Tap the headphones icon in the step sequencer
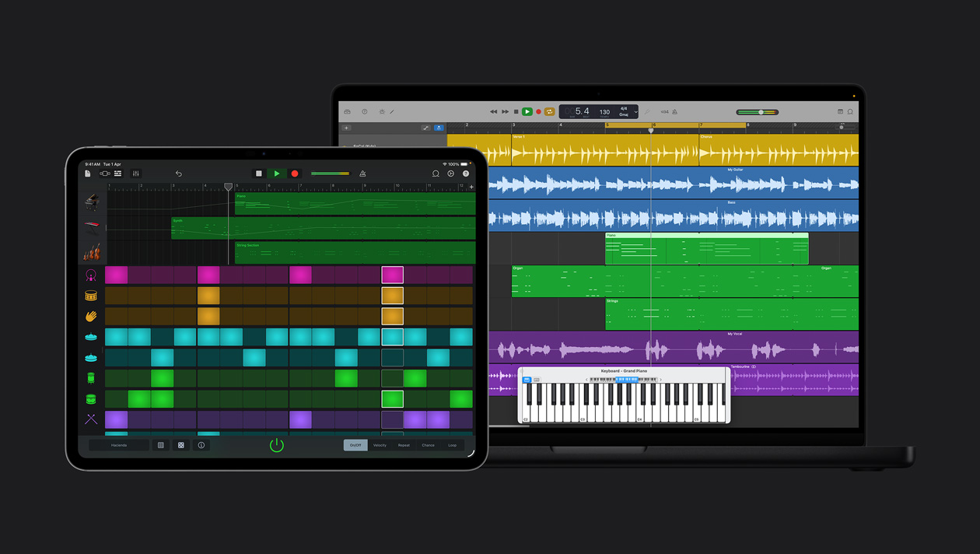The width and height of the screenshot is (980, 554). tap(91, 274)
